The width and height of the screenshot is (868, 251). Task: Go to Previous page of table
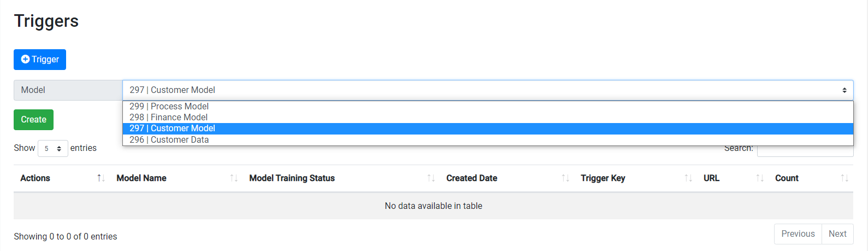coord(798,234)
